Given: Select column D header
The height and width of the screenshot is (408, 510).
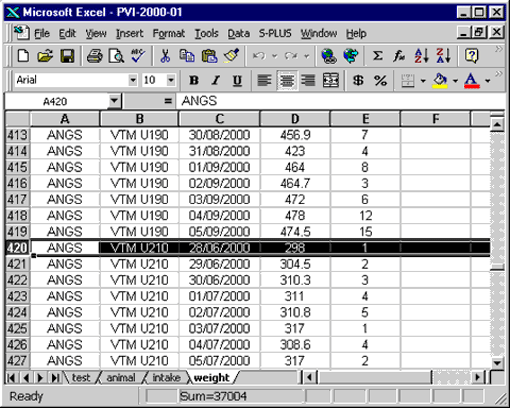Looking at the screenshot, I should pos(295,119).
